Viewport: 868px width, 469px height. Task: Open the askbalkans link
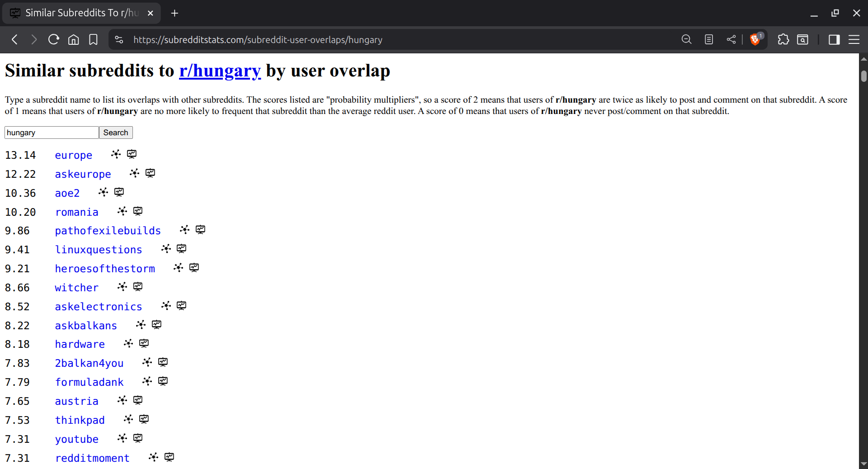click(x=86, y=326)
